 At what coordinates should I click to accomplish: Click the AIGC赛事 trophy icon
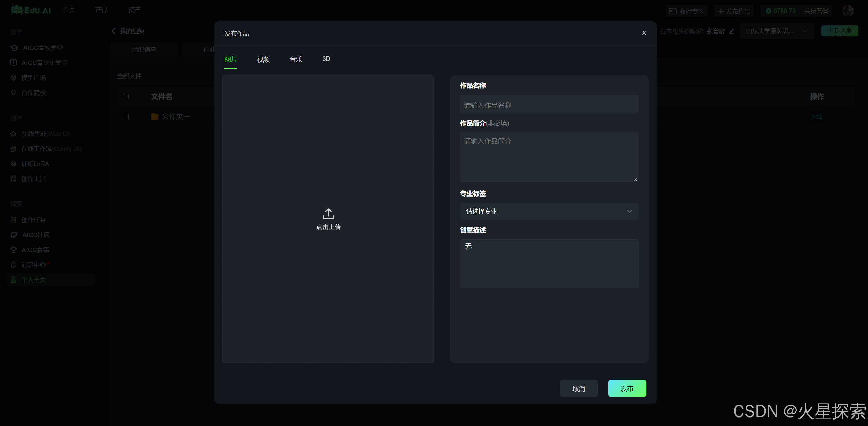[x=14, y=250]
